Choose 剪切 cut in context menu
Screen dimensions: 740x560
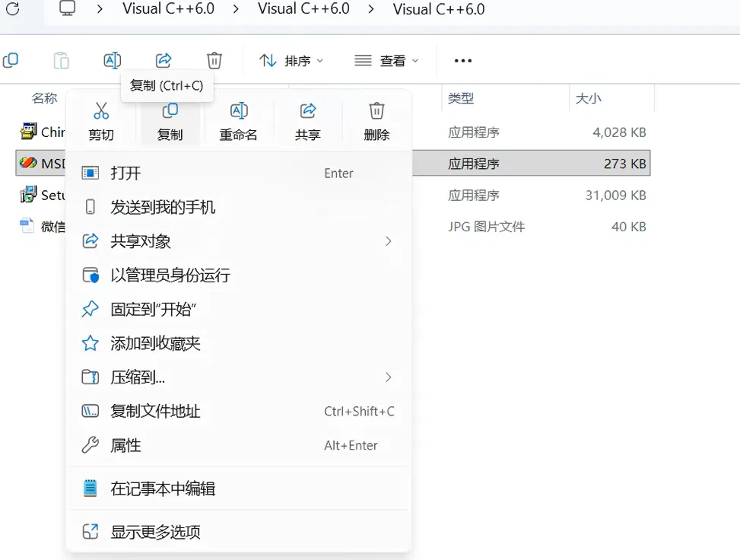coord(101,121)
